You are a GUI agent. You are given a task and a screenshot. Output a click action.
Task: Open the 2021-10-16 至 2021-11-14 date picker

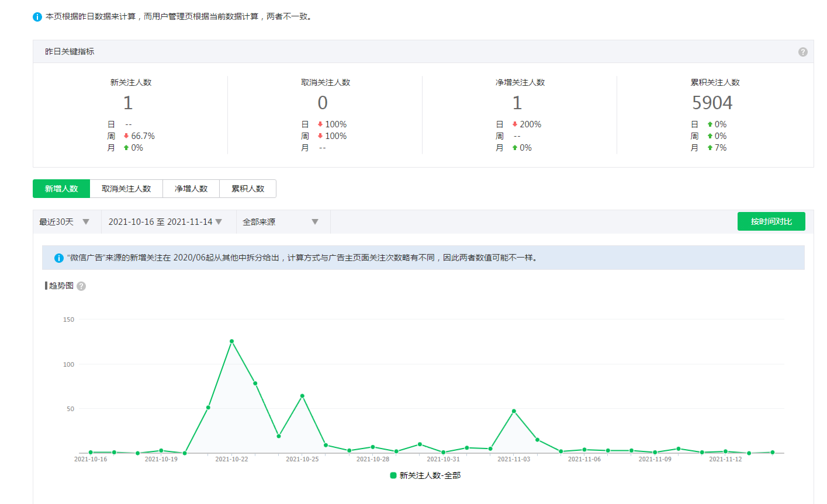[165, 222]
